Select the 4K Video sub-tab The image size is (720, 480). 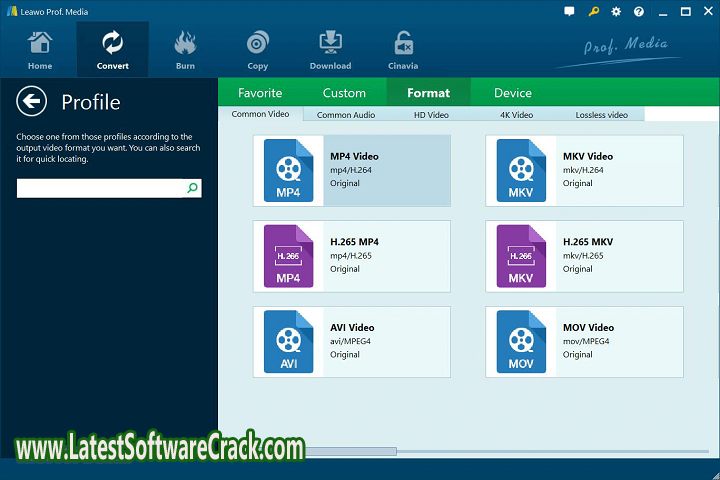[x=517, y=115]
